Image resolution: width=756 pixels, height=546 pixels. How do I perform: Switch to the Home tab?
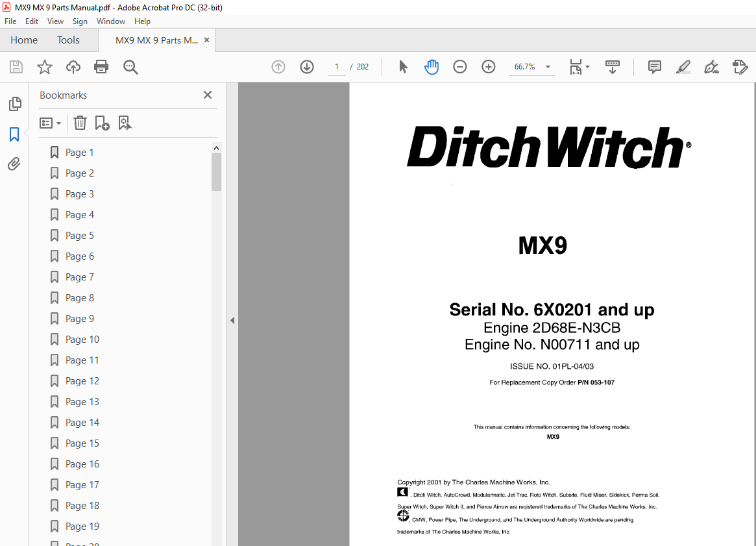[x=24, y=40]
